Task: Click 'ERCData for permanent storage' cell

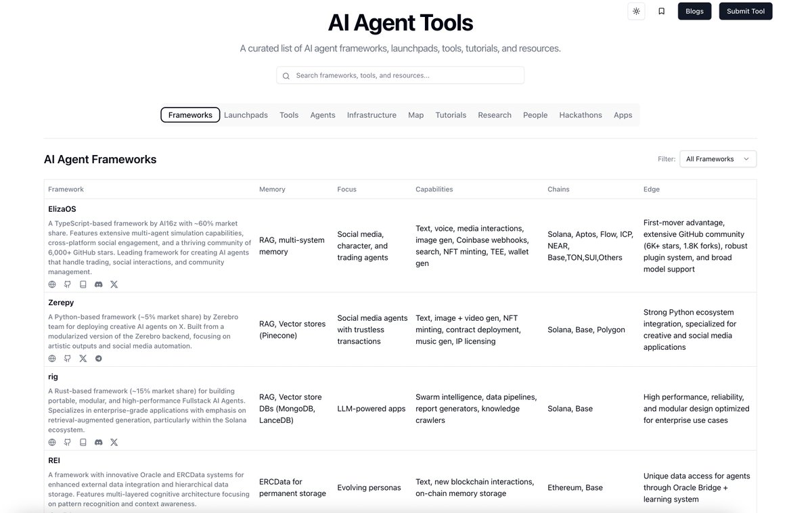Action: pyautogui.click(x=292, y=487)
